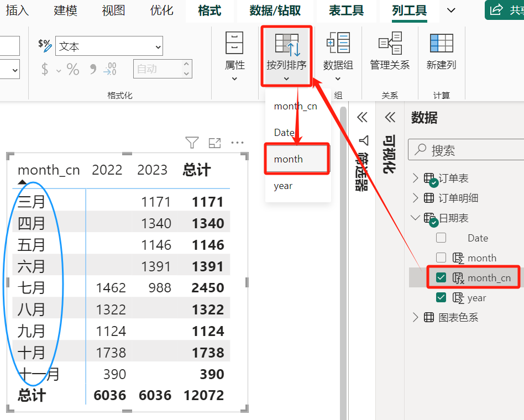Click the stepper arrows of the 自动 decimal field
The image size is (524, 420).
tap(186, 69)
